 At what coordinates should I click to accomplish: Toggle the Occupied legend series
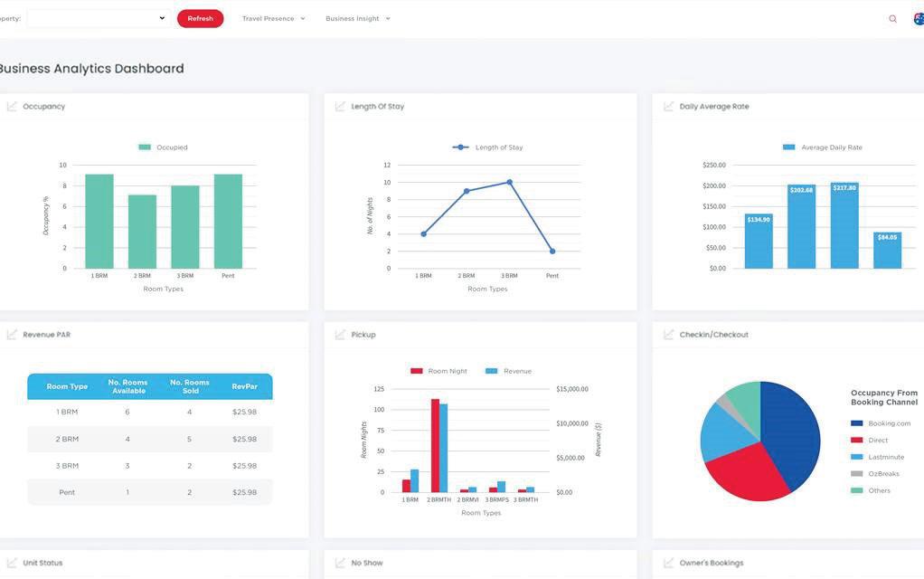coord(164,147)
